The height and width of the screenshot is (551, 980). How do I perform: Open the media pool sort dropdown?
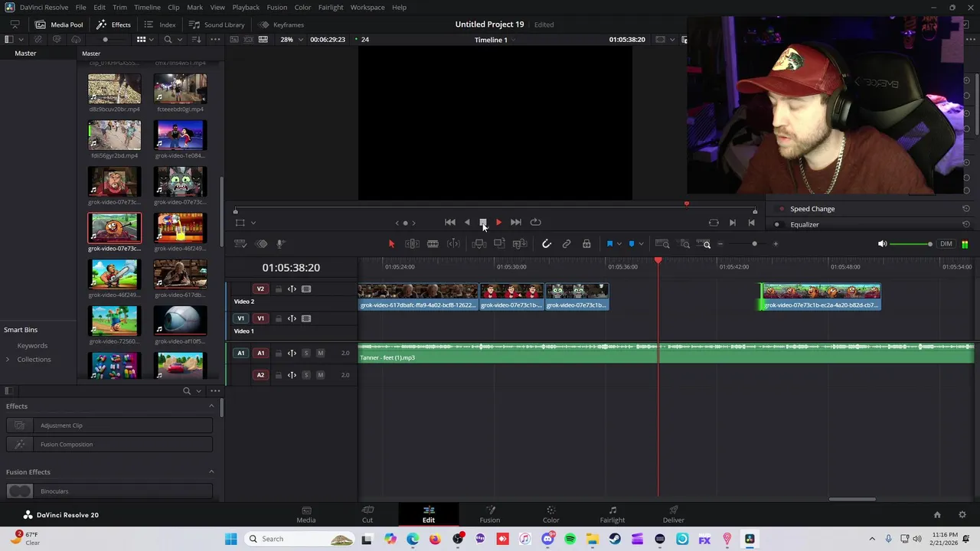(x=198, y=40)
